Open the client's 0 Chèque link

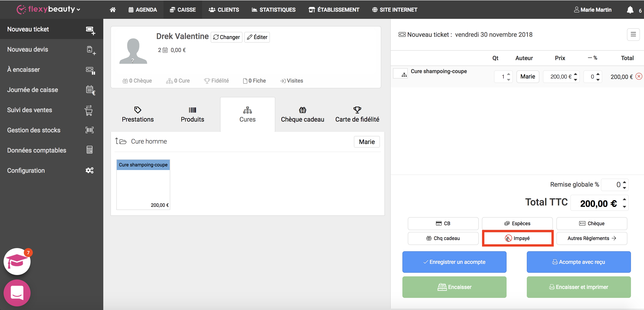tap(137, 81)
